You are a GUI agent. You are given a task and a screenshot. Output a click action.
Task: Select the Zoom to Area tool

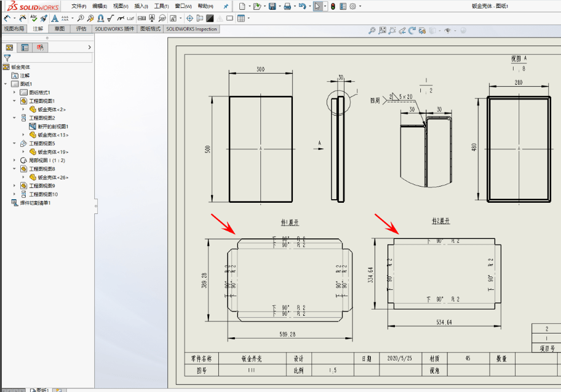(x=392, y=29)
